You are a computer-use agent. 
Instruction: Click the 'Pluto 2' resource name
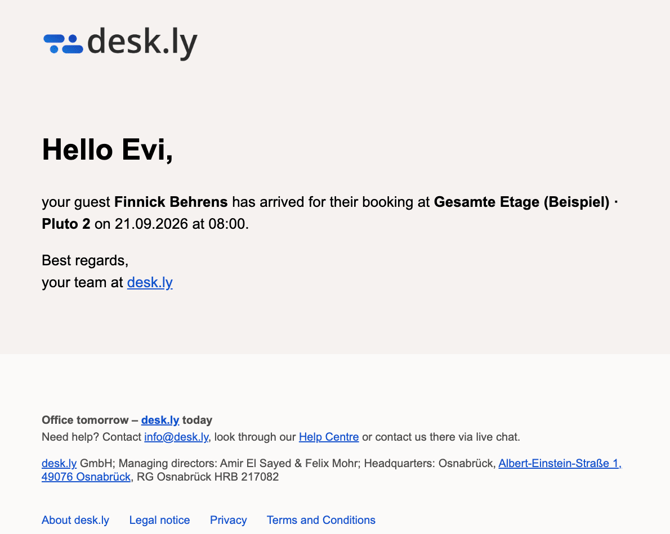click(66, 224)
